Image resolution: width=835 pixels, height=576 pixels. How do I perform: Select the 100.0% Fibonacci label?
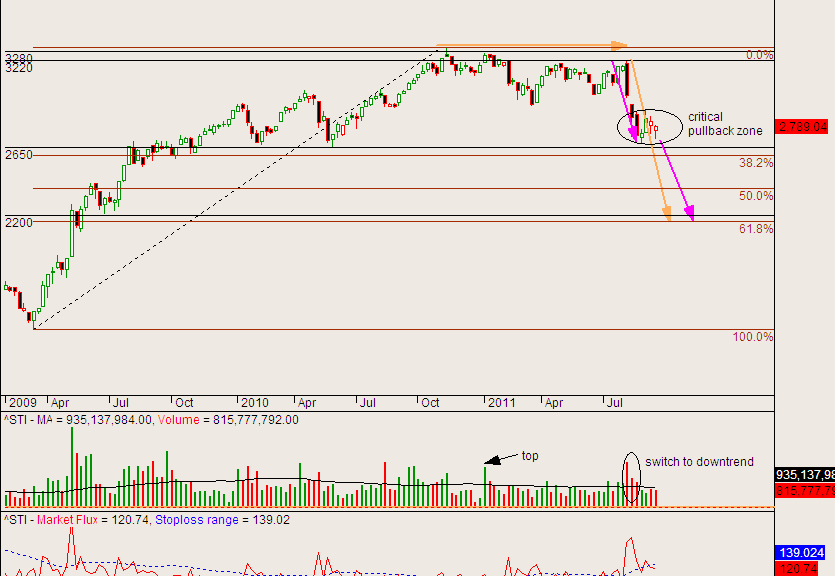pos(753,337)
